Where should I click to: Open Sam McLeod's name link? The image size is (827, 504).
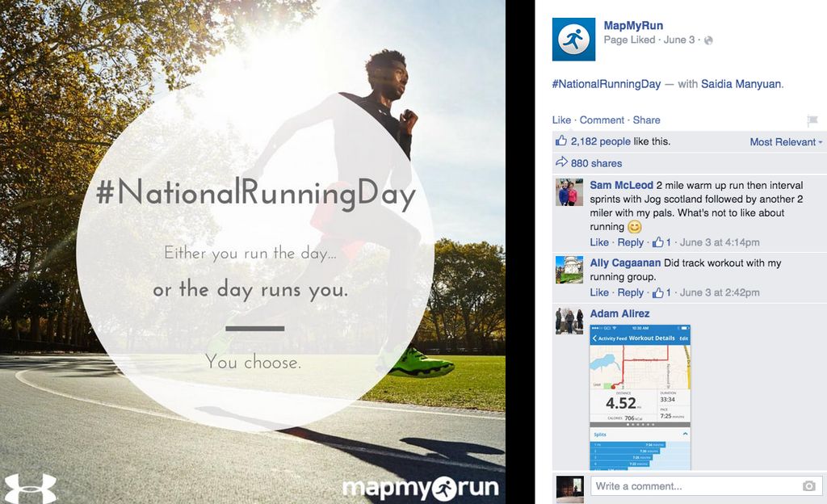pyautogui.click(x=621, y=185)
